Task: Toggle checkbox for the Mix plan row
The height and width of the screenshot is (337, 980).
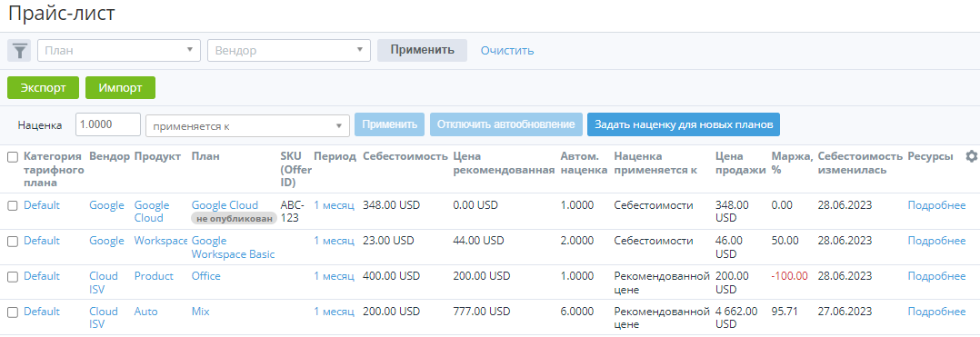Action: pos(13,312)
